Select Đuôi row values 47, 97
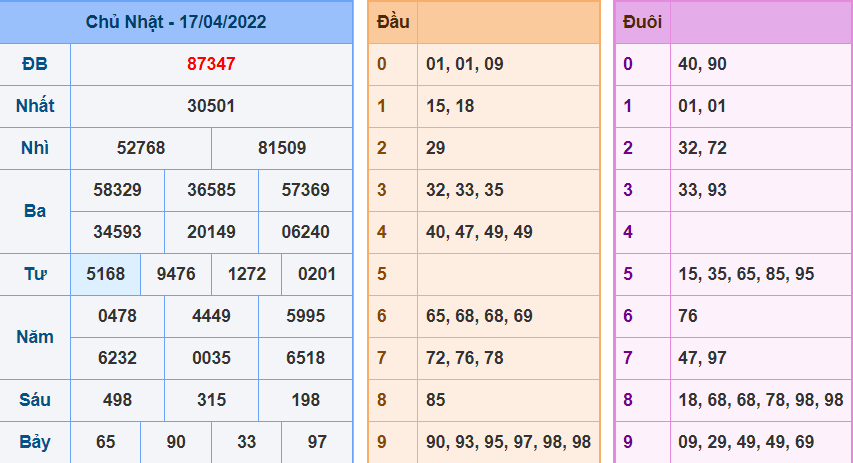The image size is (853, 463). (702, 358)
